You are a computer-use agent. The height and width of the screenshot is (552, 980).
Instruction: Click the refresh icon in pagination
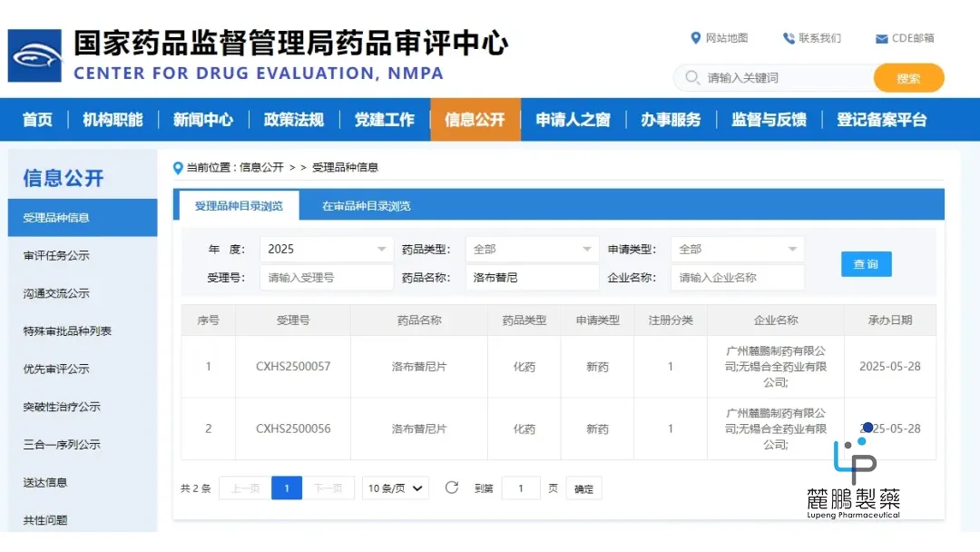coord(451,488)
